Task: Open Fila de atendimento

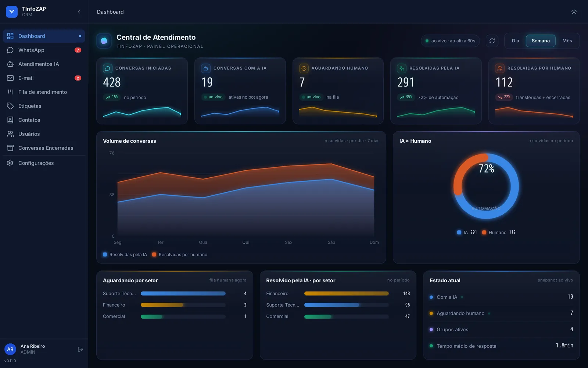Action: point(44,92)
